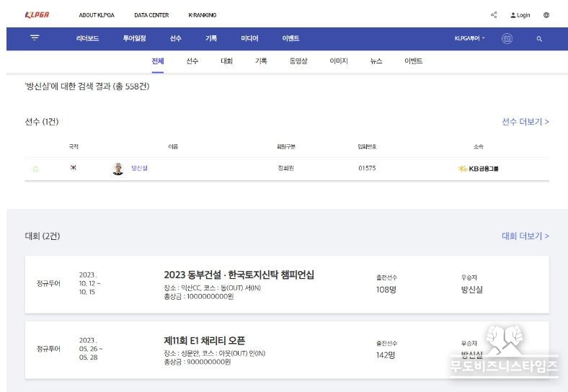Click the 대회 더보기 link

(x=525, y=236)
